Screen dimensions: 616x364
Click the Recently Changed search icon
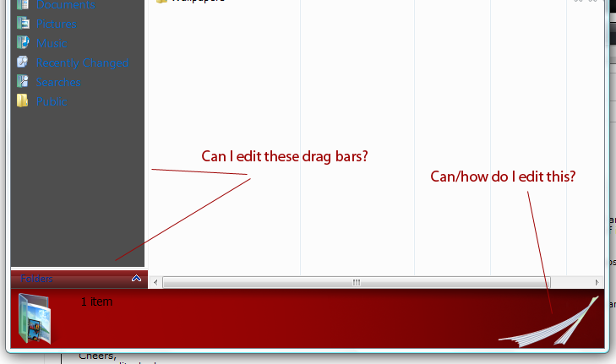23,62
